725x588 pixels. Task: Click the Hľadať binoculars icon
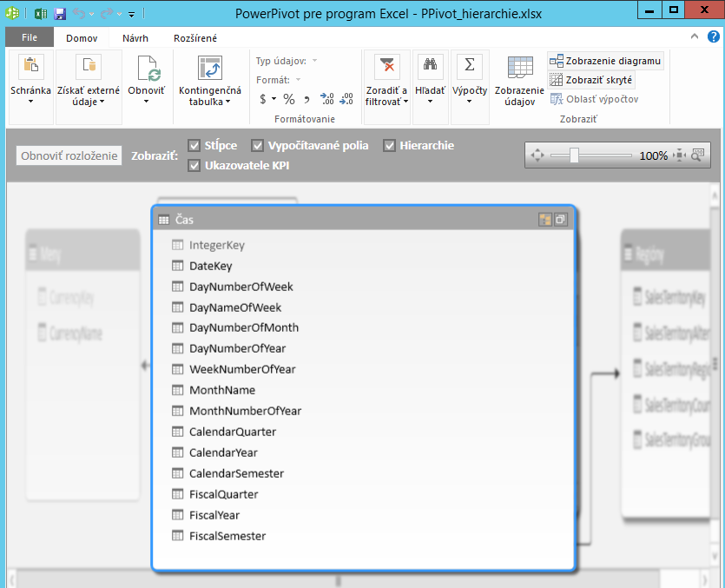[x=430, y=67]
